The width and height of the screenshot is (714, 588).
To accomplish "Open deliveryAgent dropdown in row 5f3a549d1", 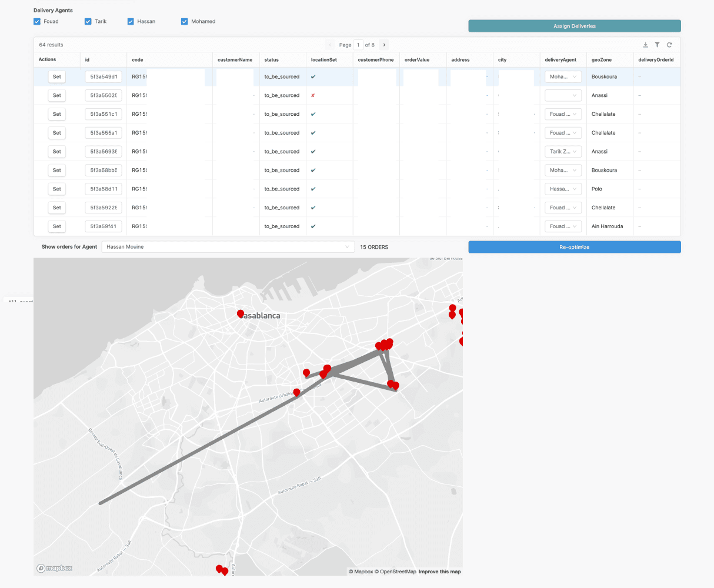I will point(563,76).
